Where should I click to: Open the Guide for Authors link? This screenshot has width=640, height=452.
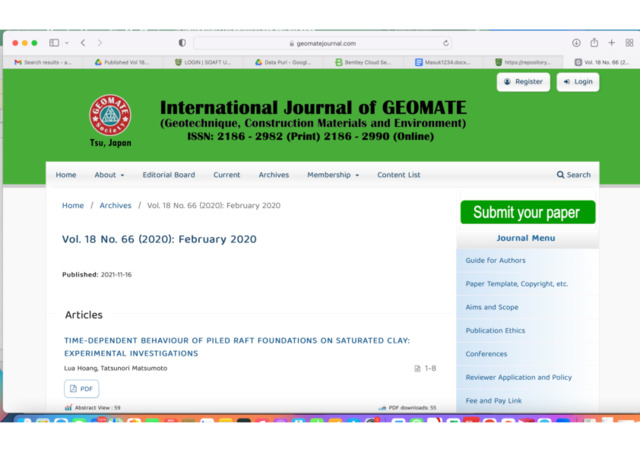click(x=496, y=260)
